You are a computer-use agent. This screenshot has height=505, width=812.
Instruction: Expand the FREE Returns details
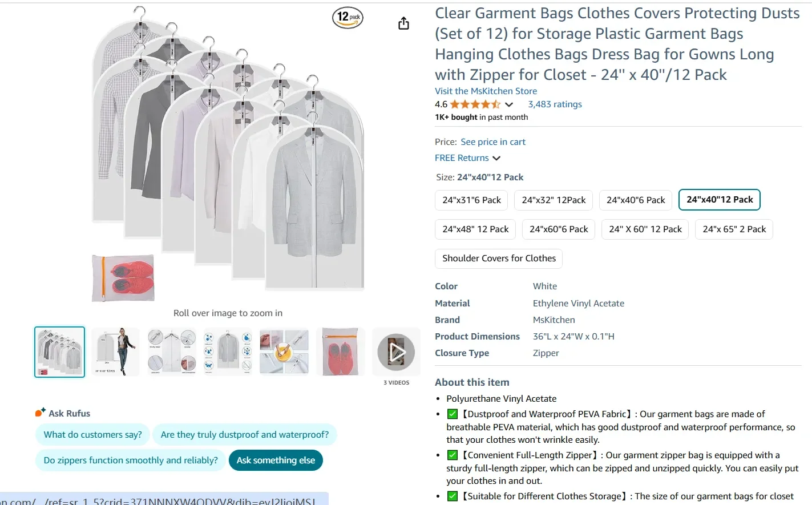(x=496, y=158)
